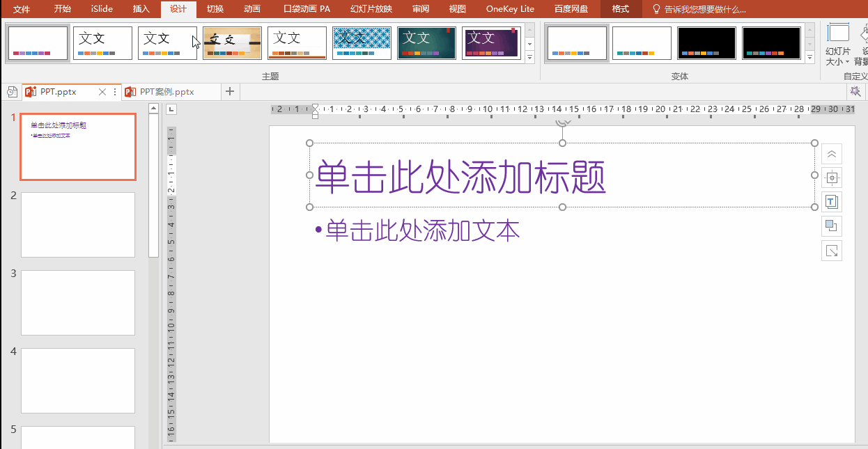The height and width of the screenshot is (449, 868).
Task: Select the wooden-texture 文文 theme
Action: pyautogui.click(x=232, y=42)
